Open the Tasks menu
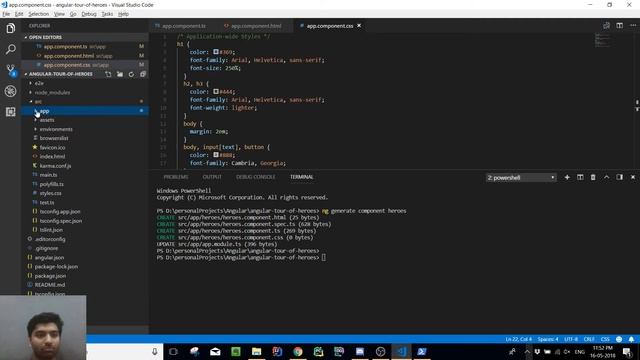 click(x=107, y=14)
